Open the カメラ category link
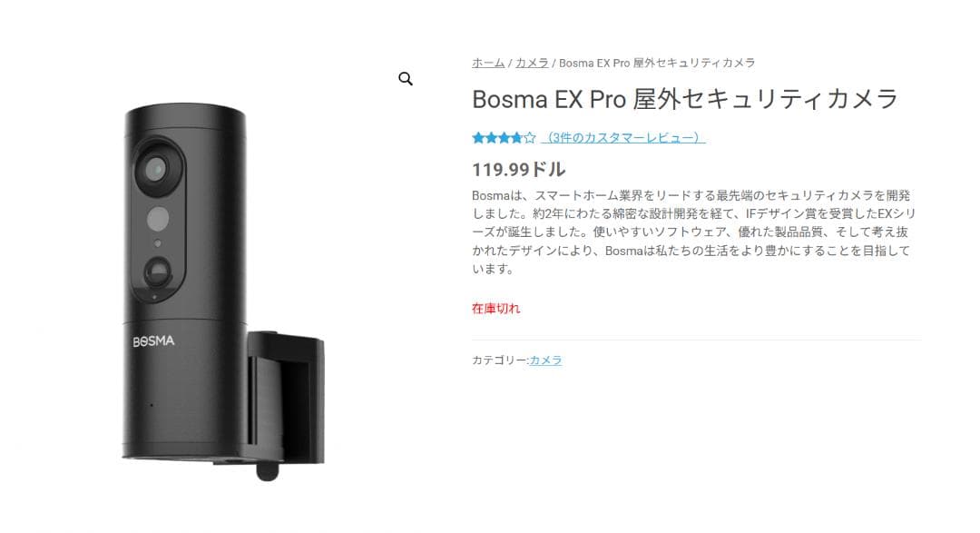Screen dimensions: 980x533 pyautogui.click(x=548, y=360)
